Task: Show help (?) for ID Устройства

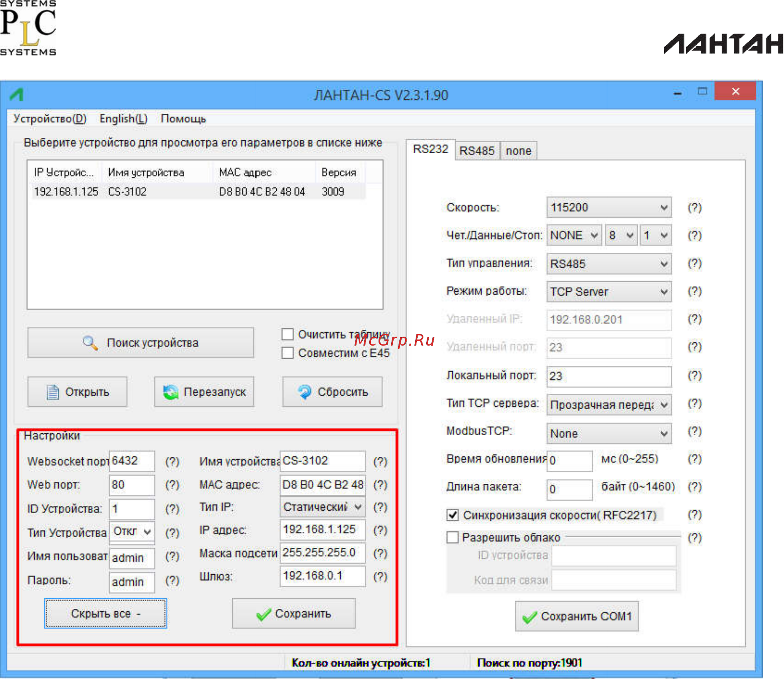Action: (172, 509)
